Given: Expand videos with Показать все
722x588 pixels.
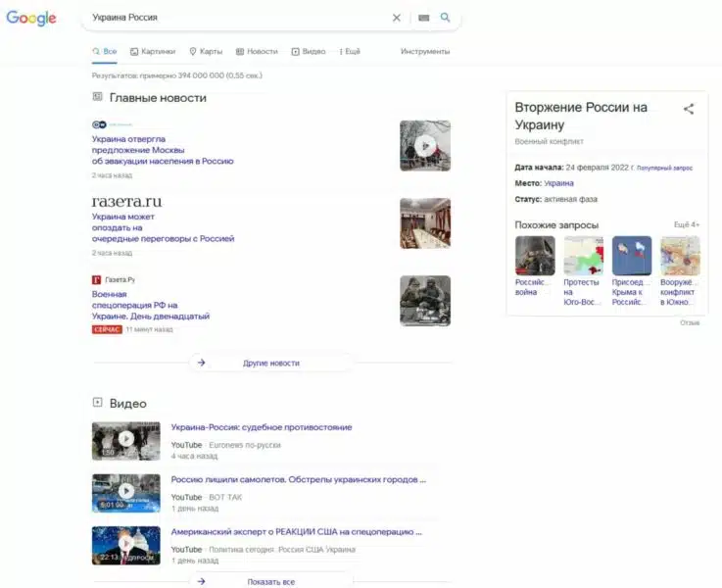Looking at the screenshot, I should [x=271, y=581].
